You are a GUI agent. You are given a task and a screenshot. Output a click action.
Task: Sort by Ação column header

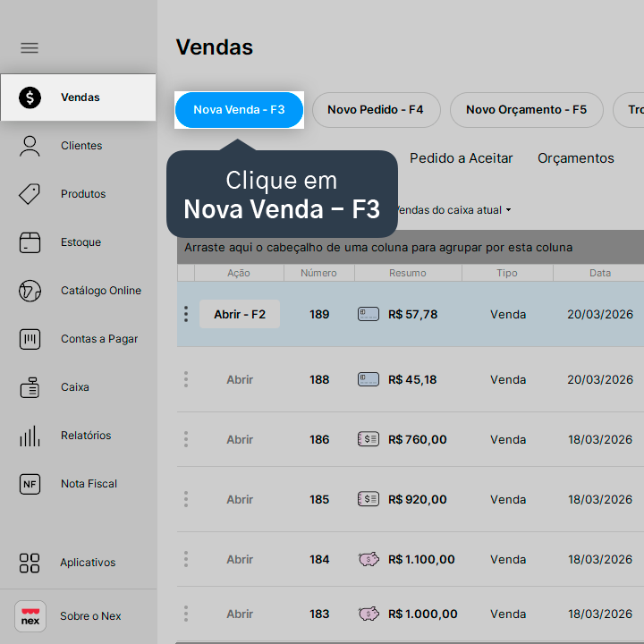pyautogui.click(x=239, y=273)
